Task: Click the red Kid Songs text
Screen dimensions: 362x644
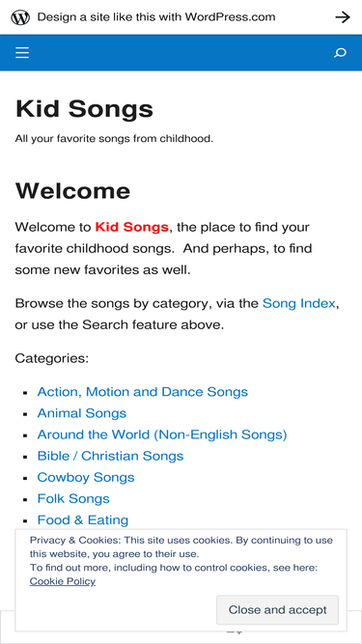Action: click(x=131, y=227)
